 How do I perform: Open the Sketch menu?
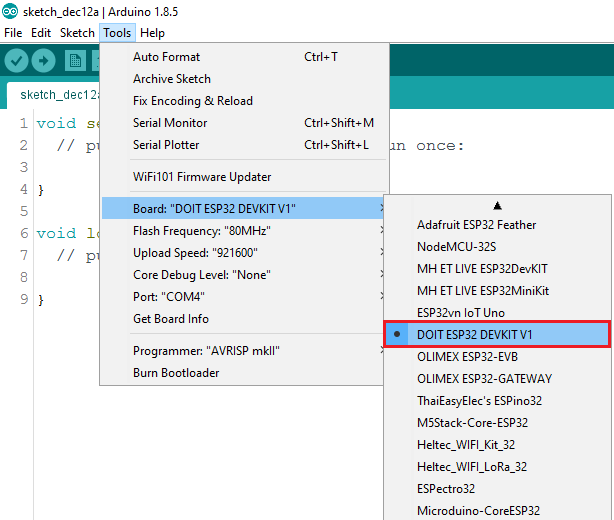(x=77, y=33)
